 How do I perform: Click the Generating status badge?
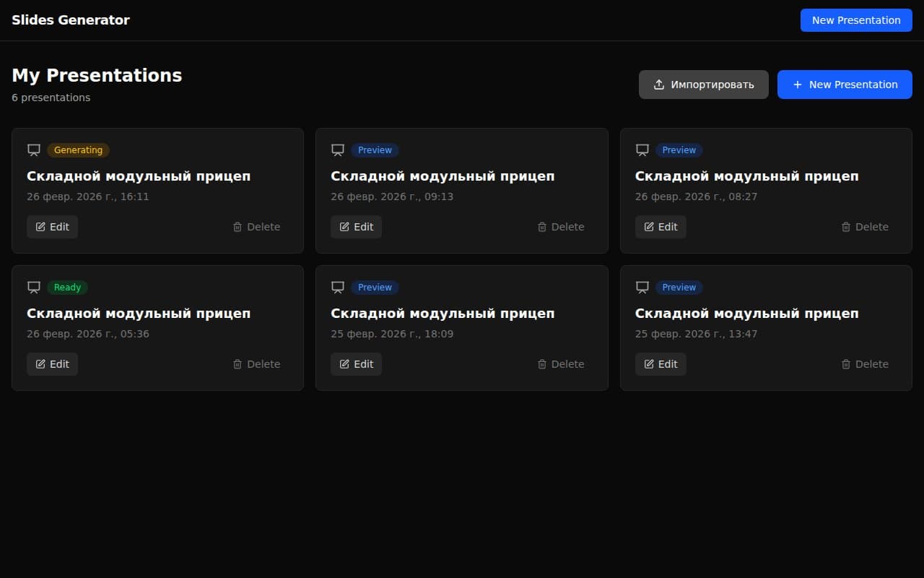[78, 150]
